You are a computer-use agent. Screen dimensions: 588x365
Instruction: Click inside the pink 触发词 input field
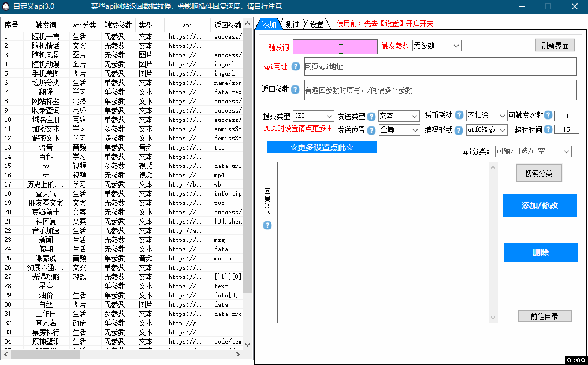(x=335, y=46)
